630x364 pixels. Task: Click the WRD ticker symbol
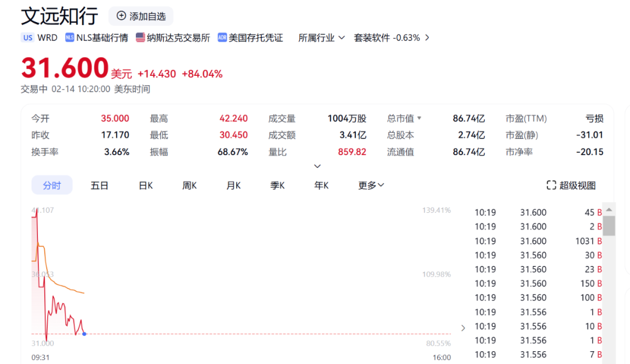[x=47, y=38]
